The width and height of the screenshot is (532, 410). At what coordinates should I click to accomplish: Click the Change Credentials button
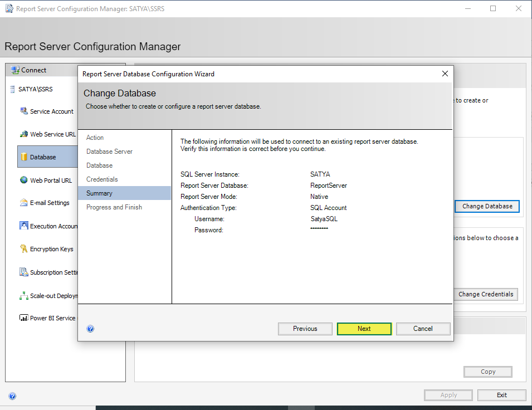click(485, 294)
